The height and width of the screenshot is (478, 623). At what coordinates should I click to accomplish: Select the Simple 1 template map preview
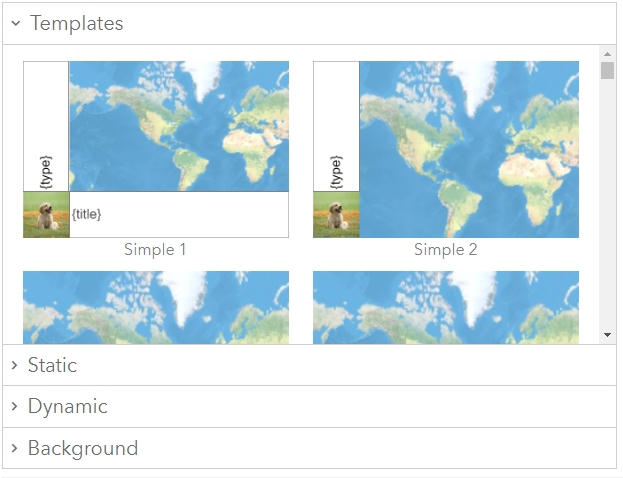point(179,126)
